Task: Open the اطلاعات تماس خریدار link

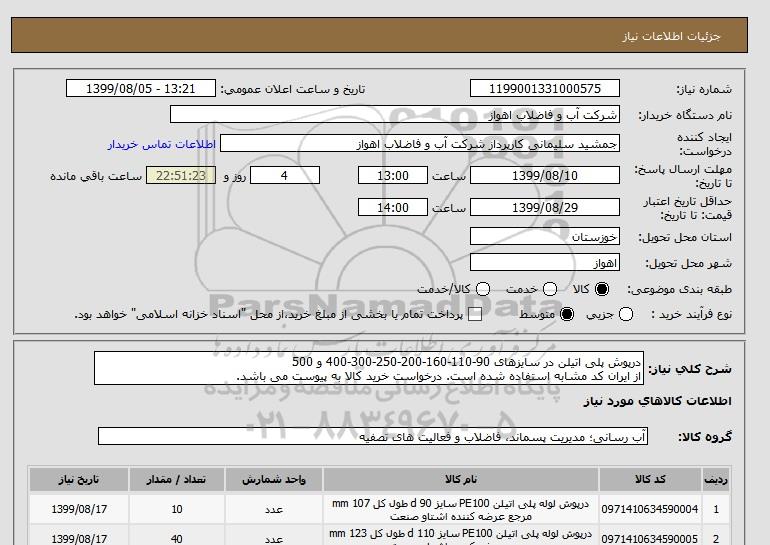Action: point(162,145)
